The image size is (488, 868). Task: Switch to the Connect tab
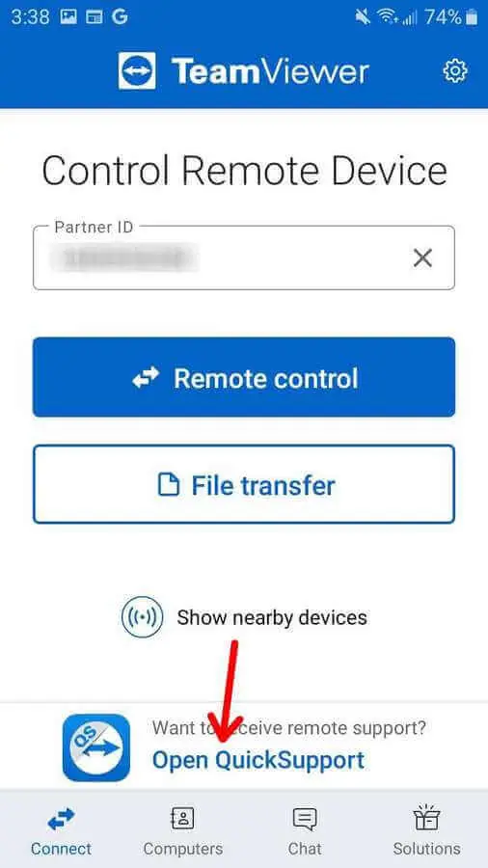click(x=61, y=828)
